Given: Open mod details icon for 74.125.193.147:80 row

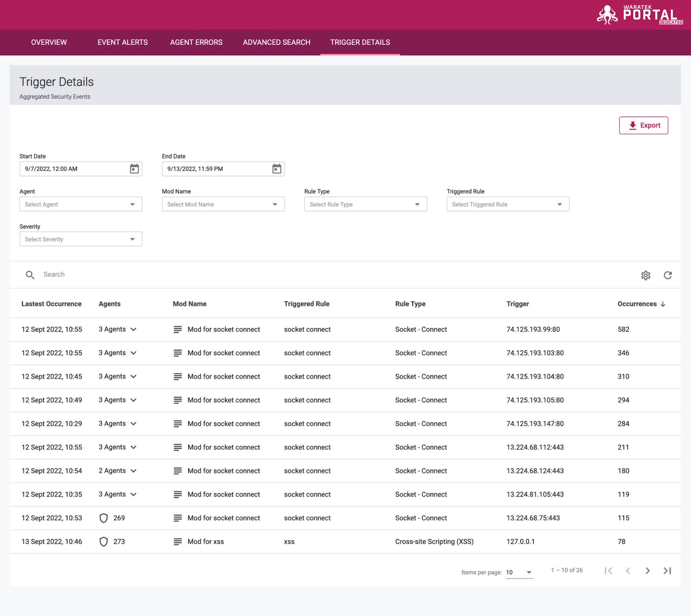Looking at the screenshot, I should tap(178, 424).
